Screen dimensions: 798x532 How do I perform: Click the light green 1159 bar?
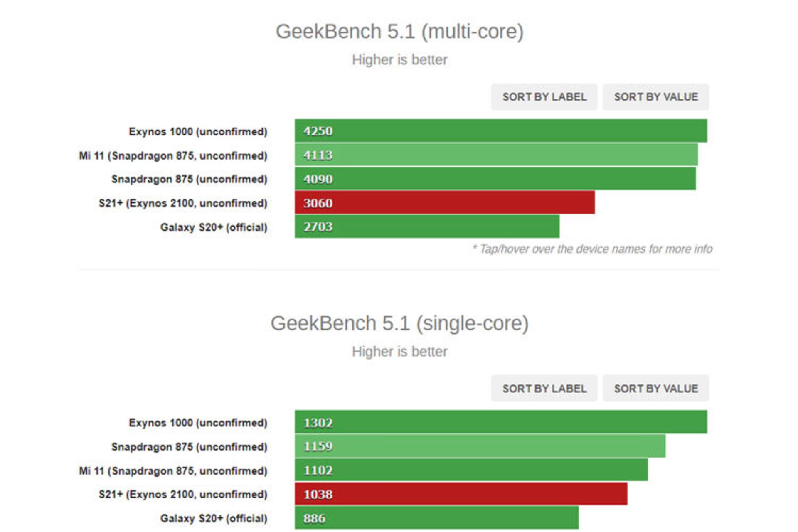(x=480, y=446)
